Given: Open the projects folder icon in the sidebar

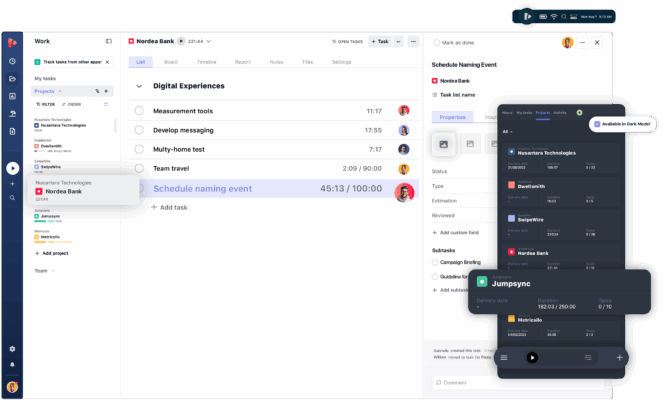Looking at the screenshot, I should coord(12,79).
